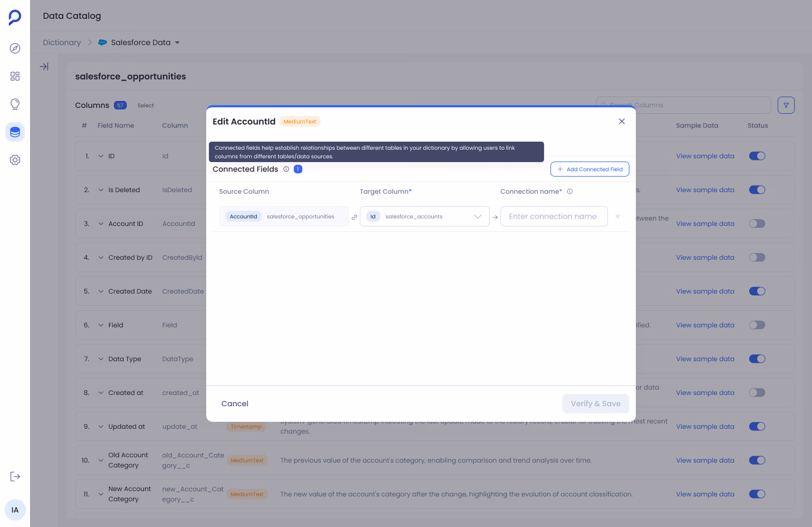Open the dashboard grid icon in sidebar
The image size is (812, 527).
click(15, 76)
